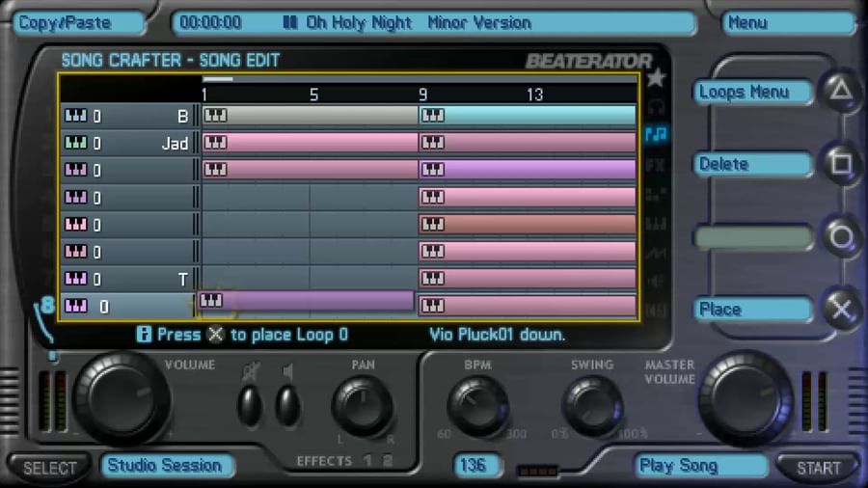Select track T instrument keyboard icon
This screenshot has width=868, height=488.
(76, 279)
